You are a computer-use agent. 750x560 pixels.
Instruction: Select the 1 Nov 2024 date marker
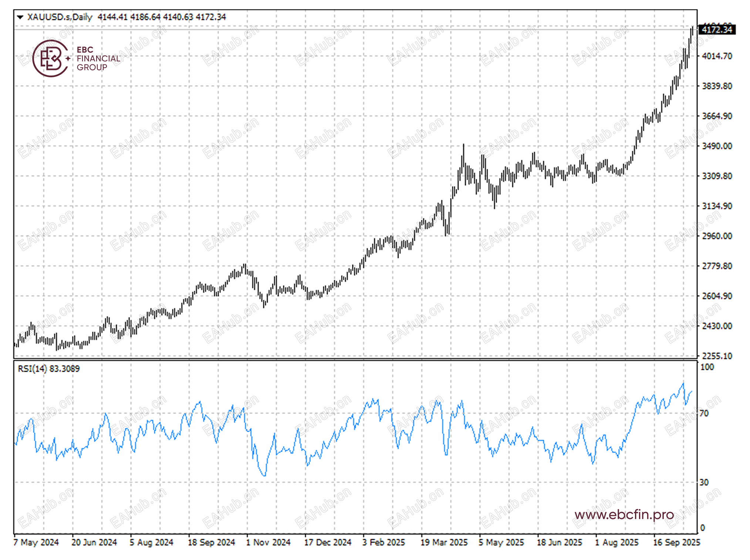click(268, 542)
